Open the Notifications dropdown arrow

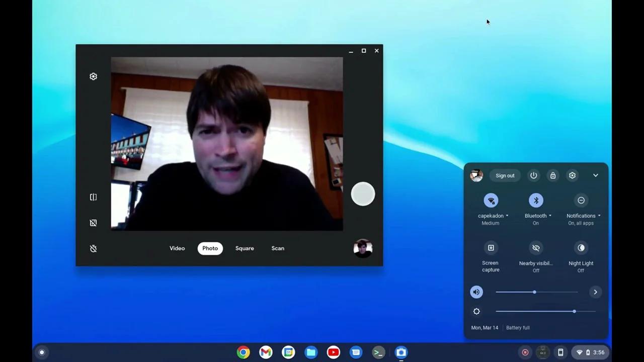pyautogui.click(x=599, y=216)
